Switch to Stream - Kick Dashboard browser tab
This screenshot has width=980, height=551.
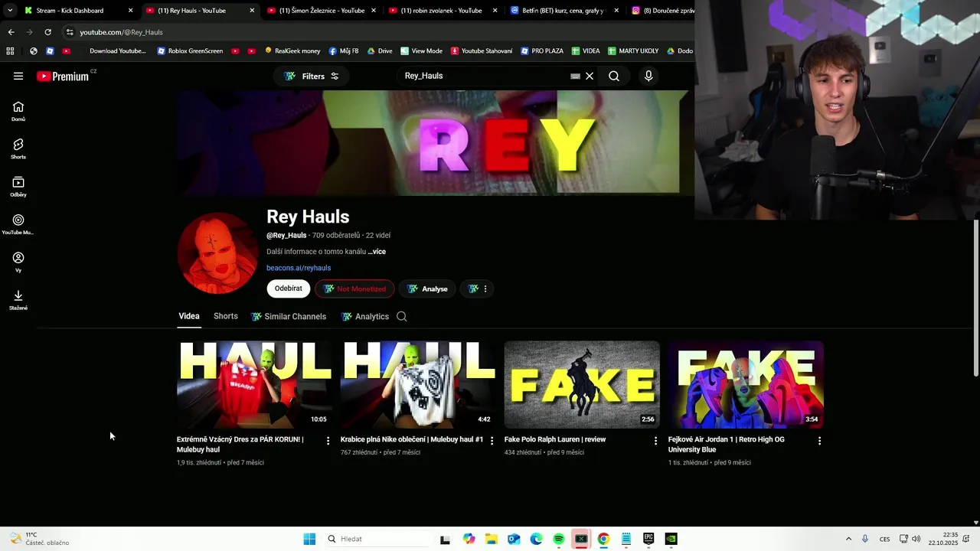tap(79, 11)
